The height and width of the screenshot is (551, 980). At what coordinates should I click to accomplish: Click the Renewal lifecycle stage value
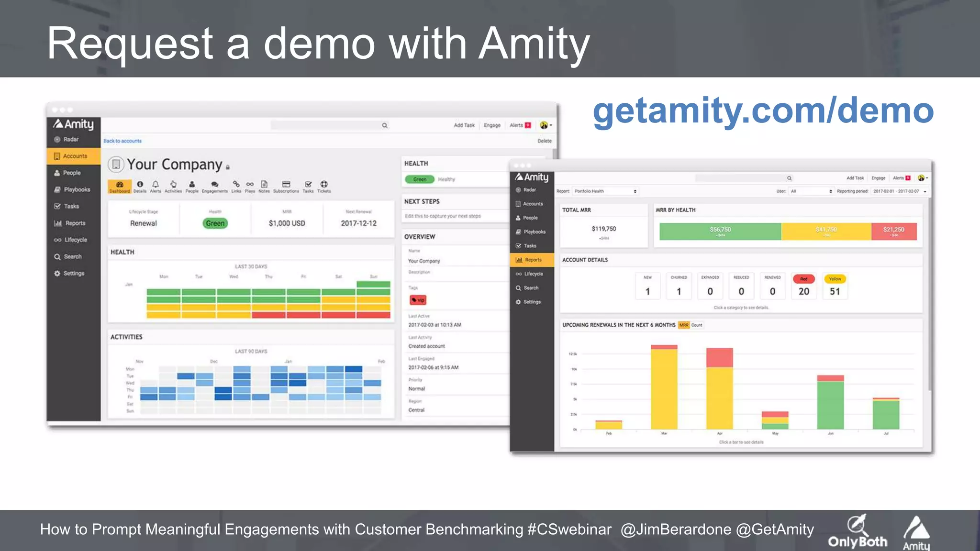point(144,223)
